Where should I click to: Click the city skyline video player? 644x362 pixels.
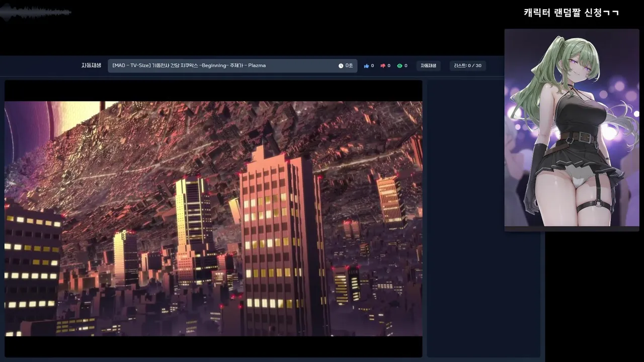(x=213, y=219)
